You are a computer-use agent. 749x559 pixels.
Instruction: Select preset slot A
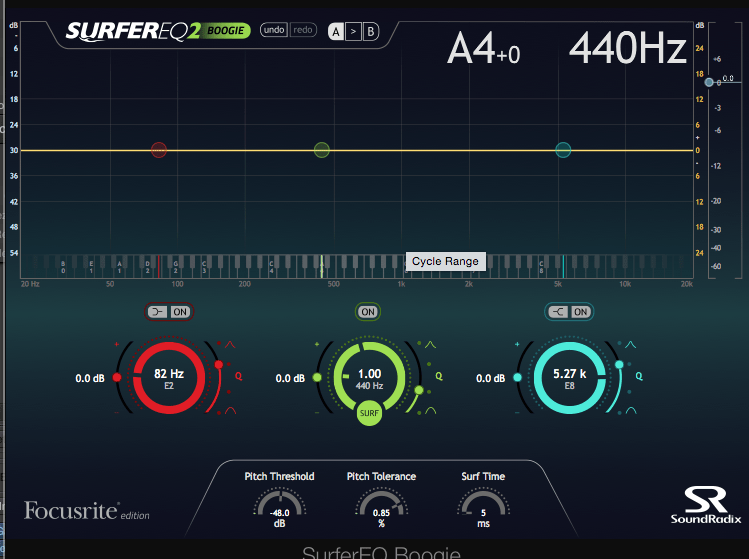pyautogui.click(x=336, y=32)
